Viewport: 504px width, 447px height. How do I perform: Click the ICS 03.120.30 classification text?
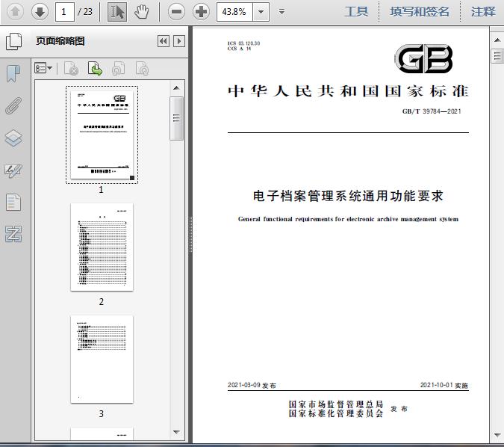[x=243, y=43]
